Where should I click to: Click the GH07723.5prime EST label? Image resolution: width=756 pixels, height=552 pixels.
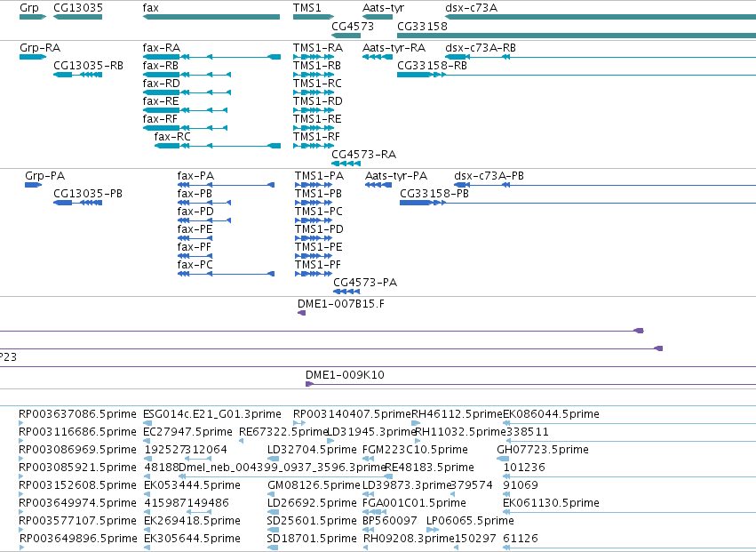tap(543, 450)
